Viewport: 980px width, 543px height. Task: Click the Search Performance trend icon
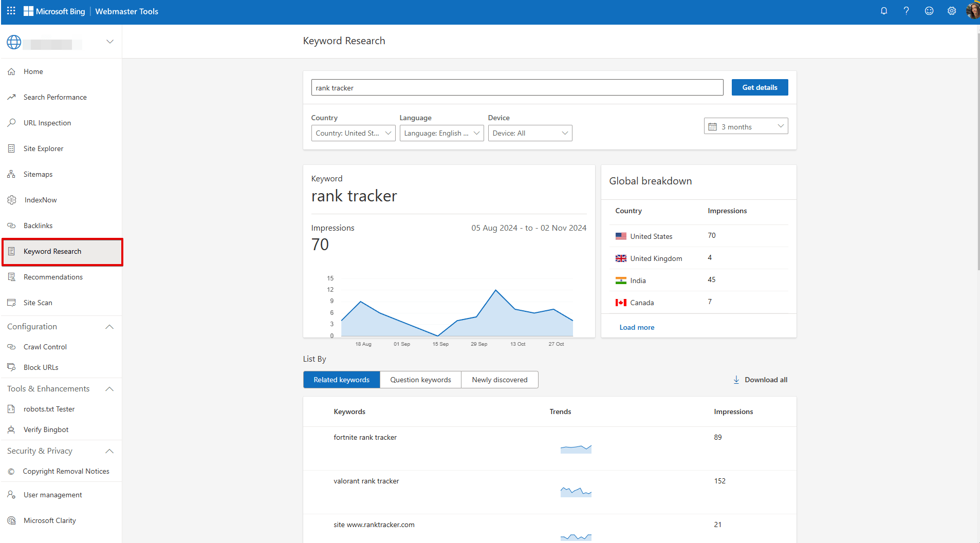(11, 97)
